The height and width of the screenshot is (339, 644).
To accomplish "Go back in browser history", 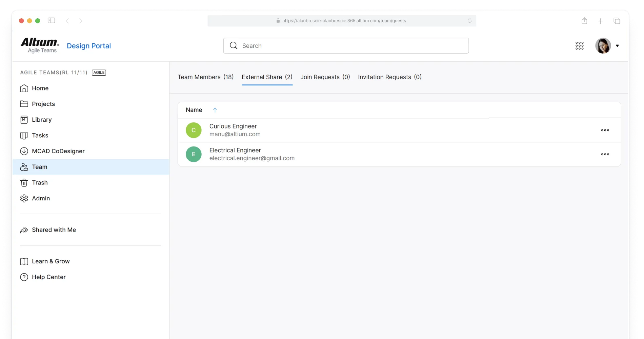I will coord(67,21).
